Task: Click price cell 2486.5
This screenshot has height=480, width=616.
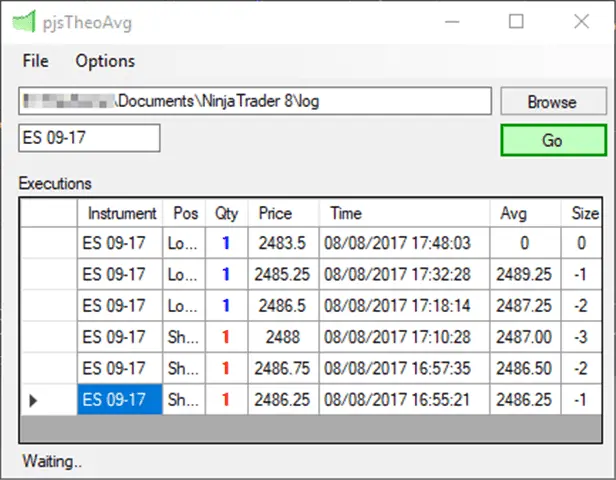Action: 284,306
